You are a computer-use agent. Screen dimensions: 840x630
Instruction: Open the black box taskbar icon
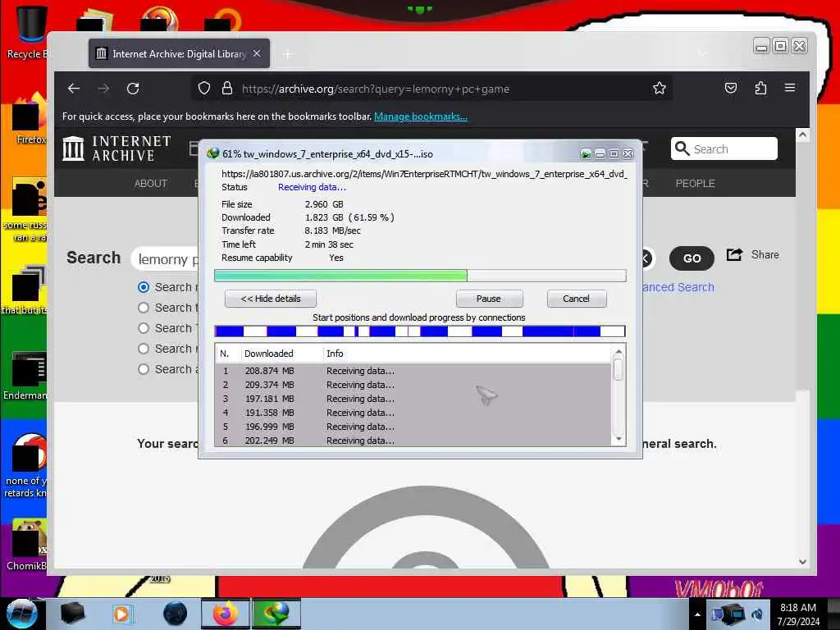(x=72, y=614)
